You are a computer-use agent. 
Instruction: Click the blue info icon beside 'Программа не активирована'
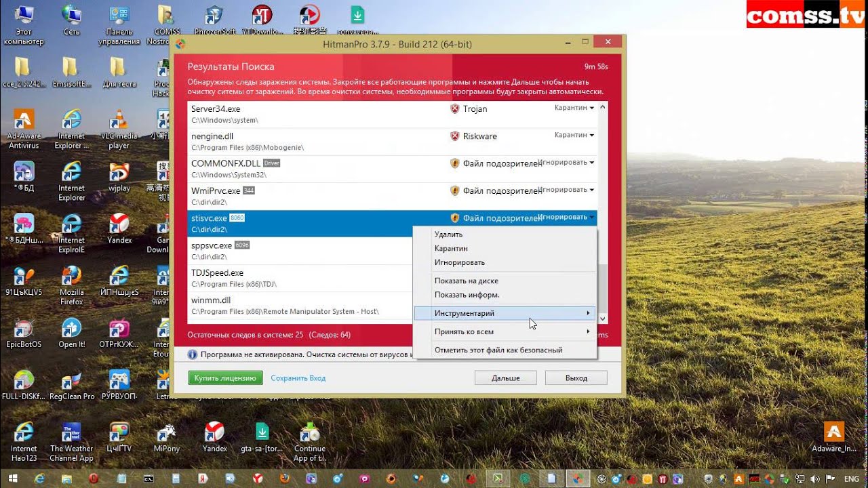[193, 354]
